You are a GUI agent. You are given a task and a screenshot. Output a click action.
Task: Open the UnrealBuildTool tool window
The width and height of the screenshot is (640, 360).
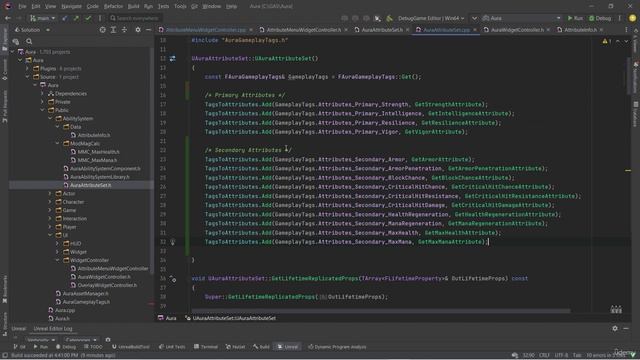130,347
